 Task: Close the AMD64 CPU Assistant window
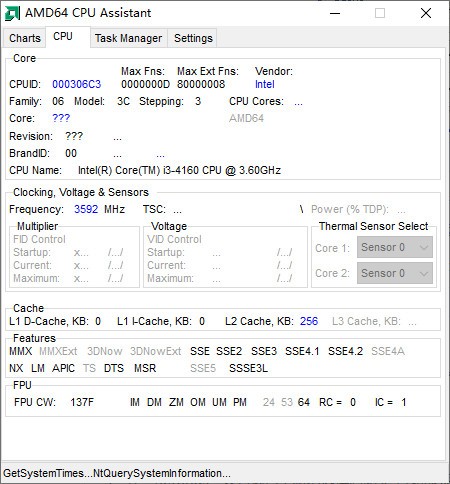[426, 13]
